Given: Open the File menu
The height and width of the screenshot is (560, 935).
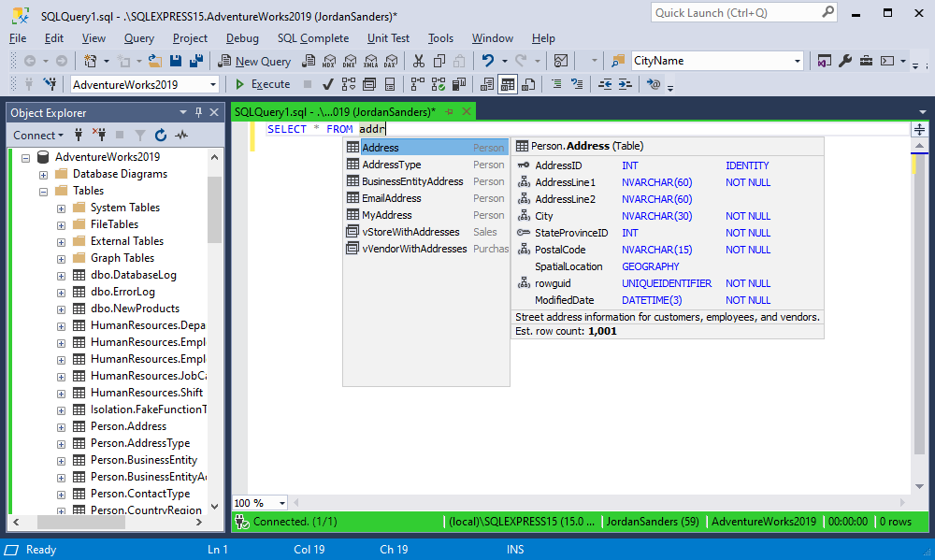Looking at the screenshot, I should click(x=18, y=38).
